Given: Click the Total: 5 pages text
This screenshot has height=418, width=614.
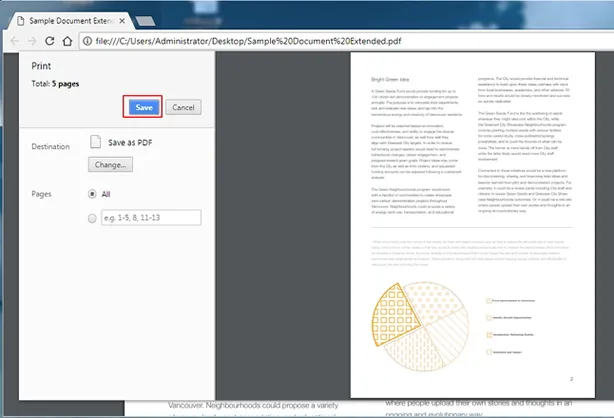Looking at the screenshot, I should tap(55, 84).
